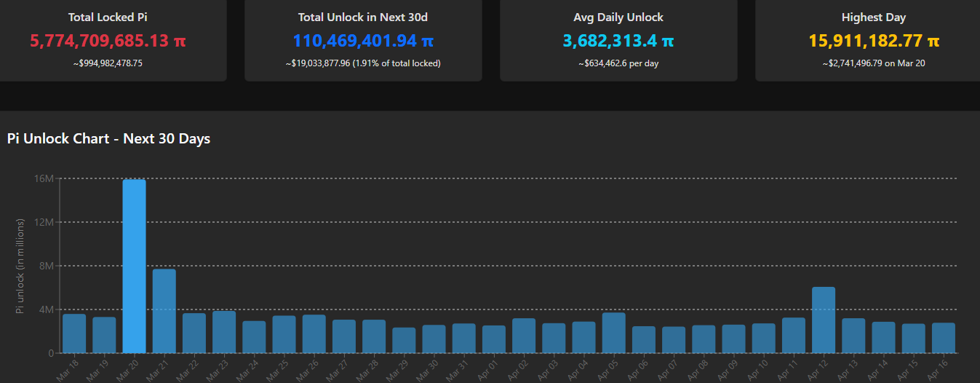Select the Mar 18 bar
The image size is (980, 383).
pyautogui.click(x=74, y=333)
